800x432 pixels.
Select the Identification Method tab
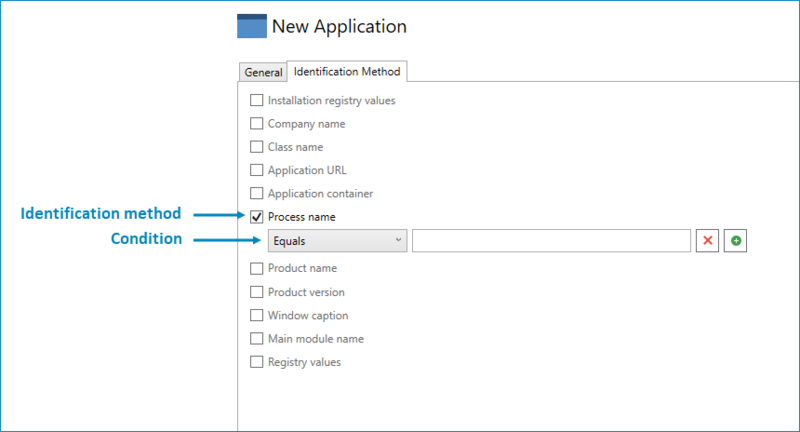[x=347, y=72]
